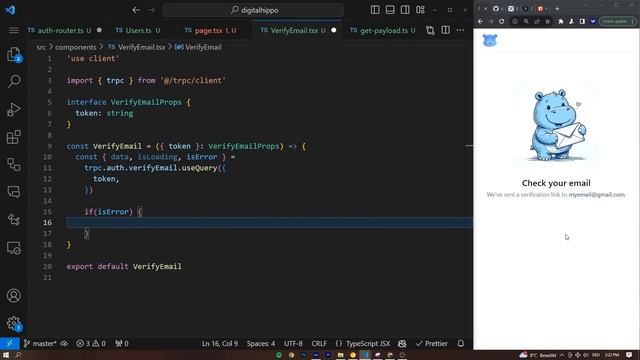
Task: Click the remote window indicator in status bar
Action: coord(9,344)
